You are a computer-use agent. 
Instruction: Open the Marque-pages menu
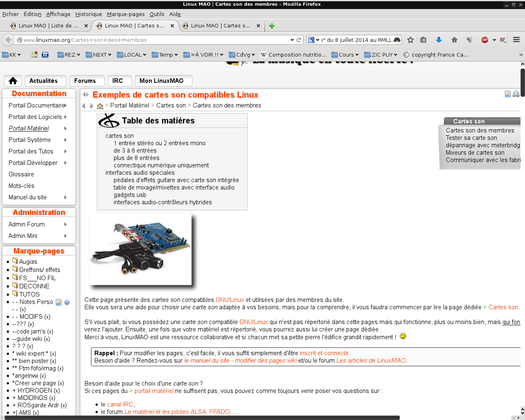pos(126,14)
